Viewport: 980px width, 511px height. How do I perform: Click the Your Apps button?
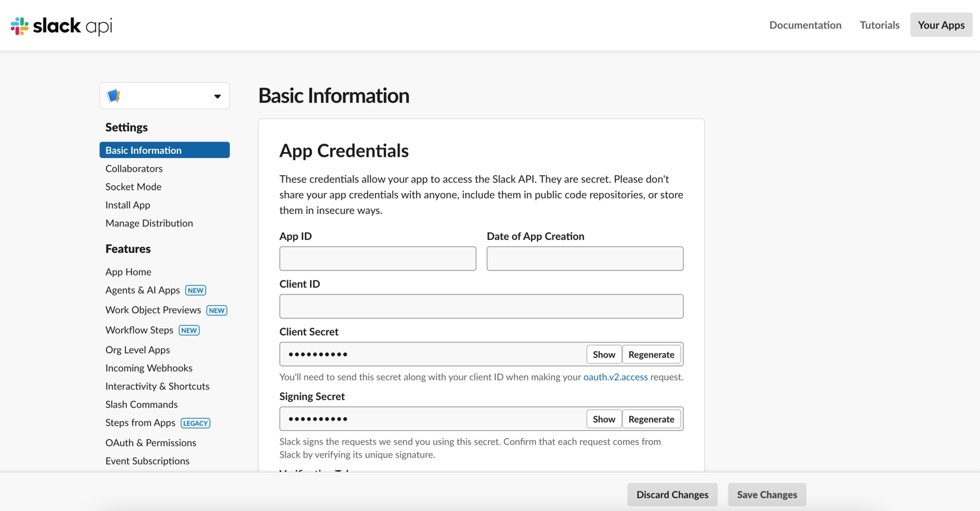tap(940, 25)
